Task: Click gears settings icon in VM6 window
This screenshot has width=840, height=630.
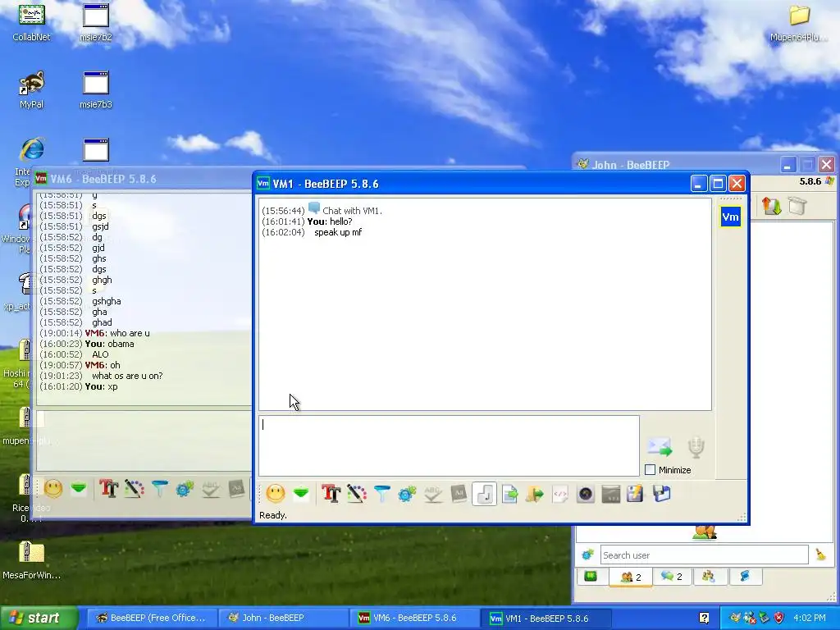Action: [185, 489]
